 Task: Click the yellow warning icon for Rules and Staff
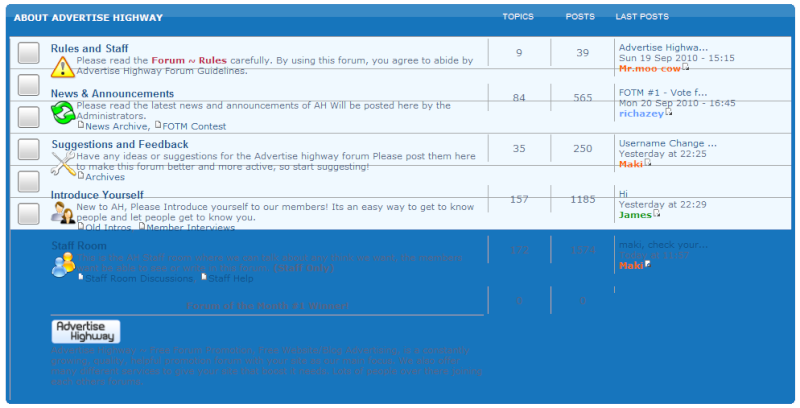tap(63, 67)
